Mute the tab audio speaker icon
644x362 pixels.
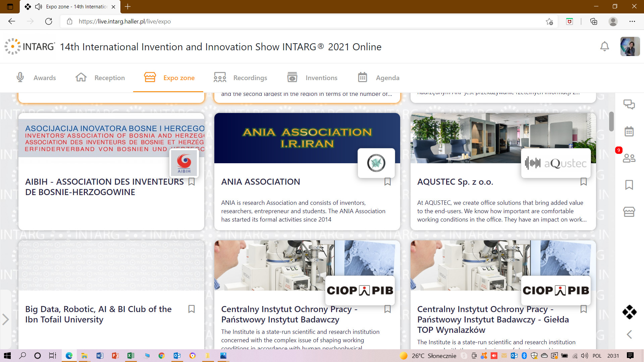[39, 7]
